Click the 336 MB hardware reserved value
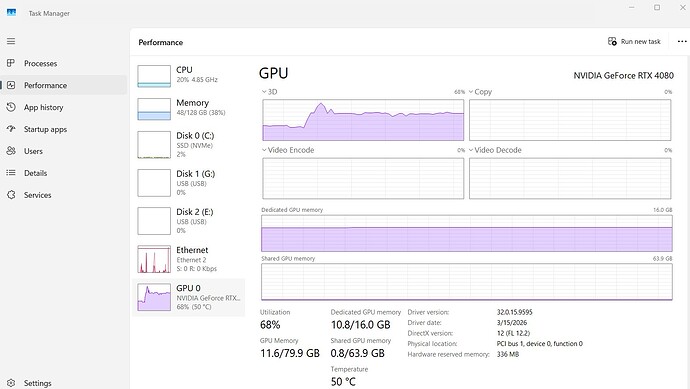Screen dimensions: 690x389 click(x=508, y=354)
